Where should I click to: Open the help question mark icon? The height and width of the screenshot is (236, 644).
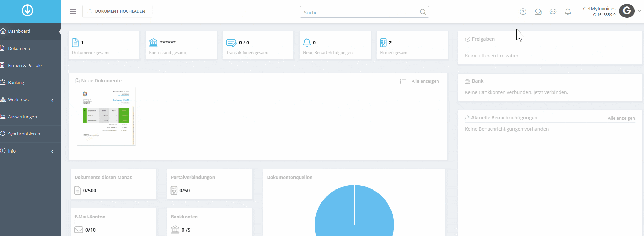coord(523,12)
